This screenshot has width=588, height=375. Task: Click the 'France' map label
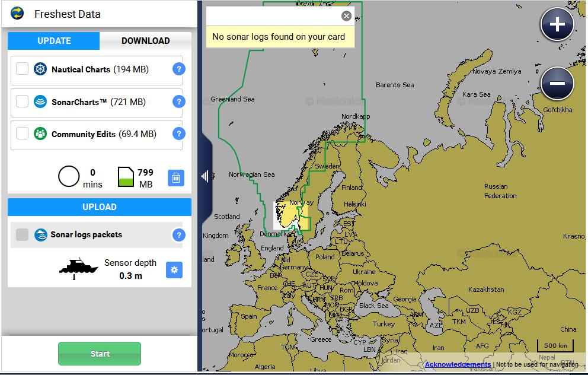pos(267,288)
